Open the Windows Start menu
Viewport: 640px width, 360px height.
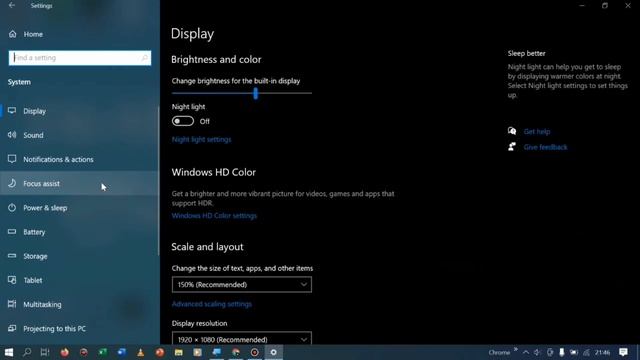(x=9, y=352)
